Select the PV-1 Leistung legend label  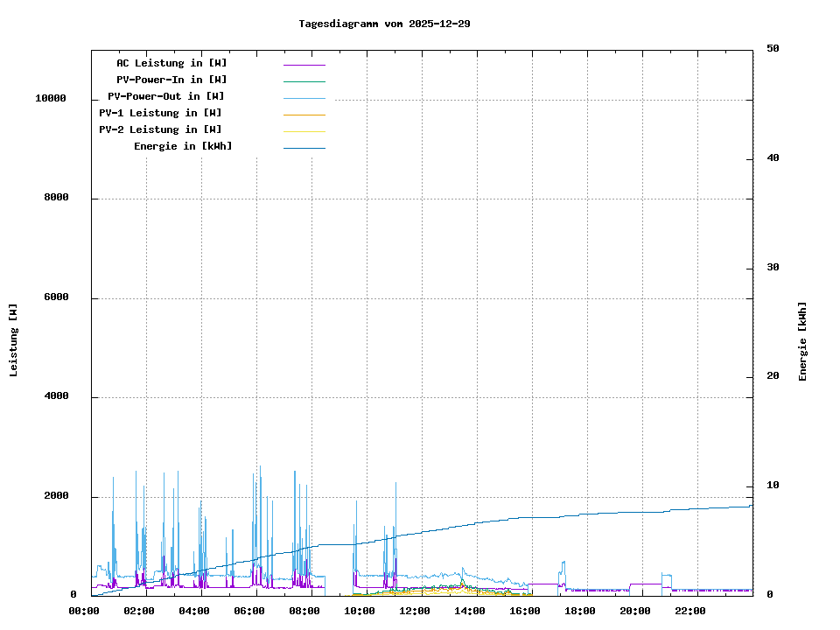160,113
